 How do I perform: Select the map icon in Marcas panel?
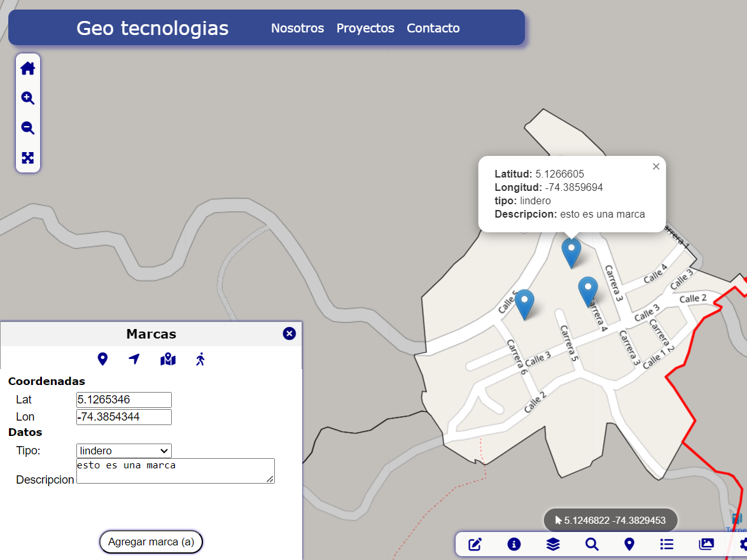[168, 360]
